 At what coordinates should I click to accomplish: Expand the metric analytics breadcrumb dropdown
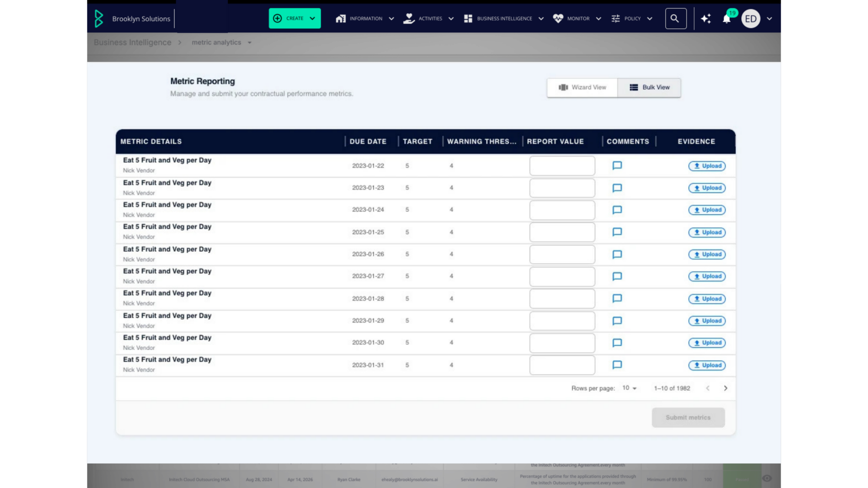pyautogui.click(x=250, y=43)
